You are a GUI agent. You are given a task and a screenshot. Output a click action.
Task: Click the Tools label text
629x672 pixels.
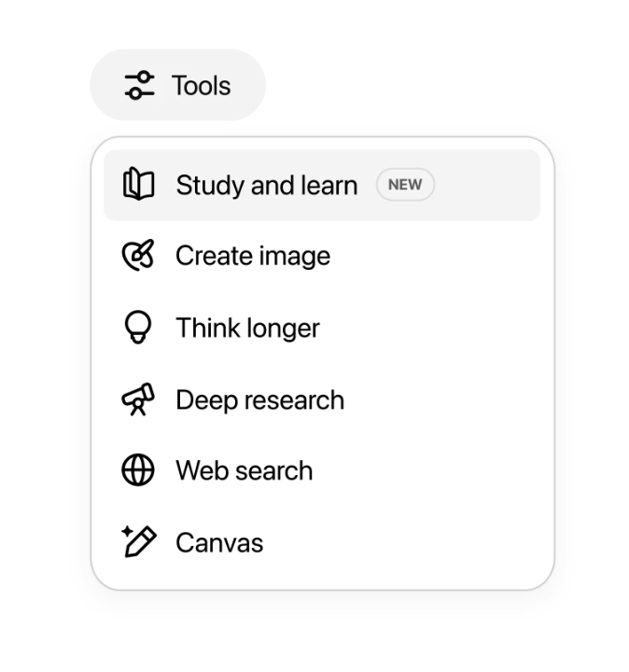pos(201,85)
